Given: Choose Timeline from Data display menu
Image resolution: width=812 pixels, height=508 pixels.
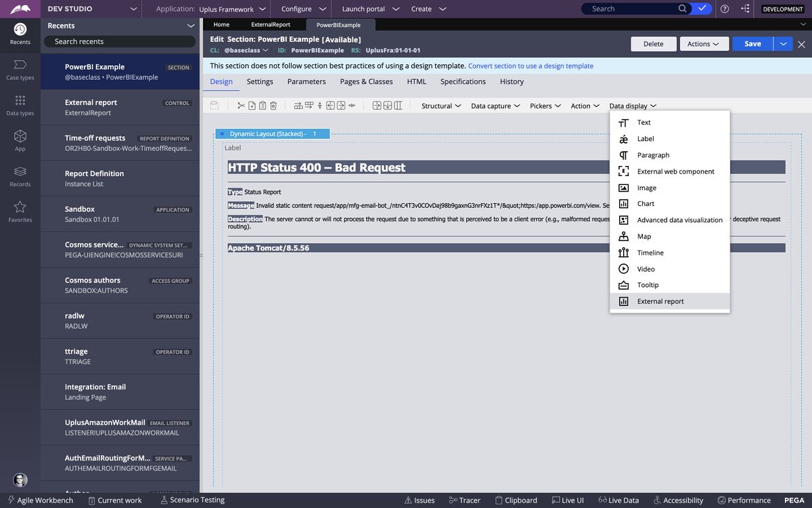Looking at the screenshot, I should click(x=670, y=253).
